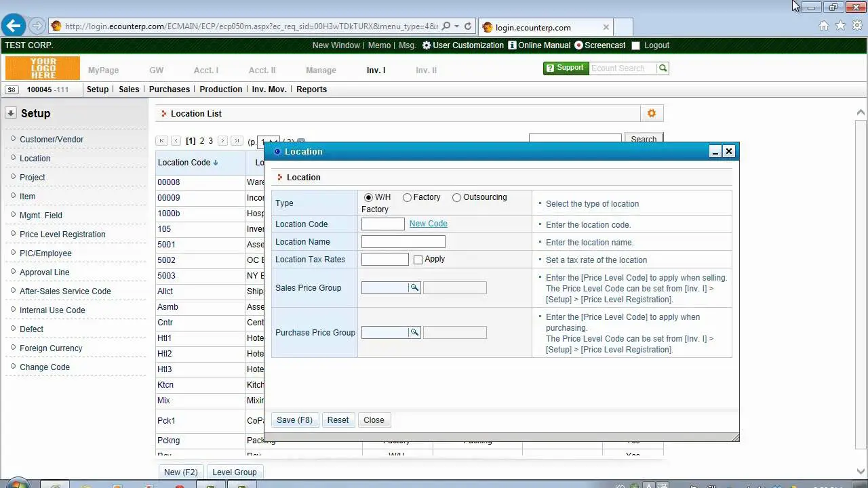Go to last page of Location List

coord(237,141)
